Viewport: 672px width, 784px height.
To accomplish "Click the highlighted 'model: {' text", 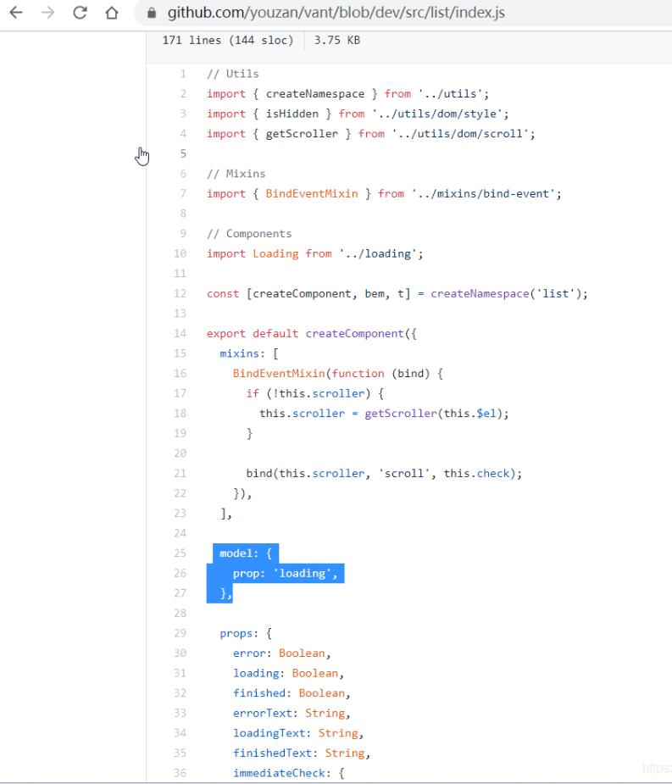I will pos(246,553).
